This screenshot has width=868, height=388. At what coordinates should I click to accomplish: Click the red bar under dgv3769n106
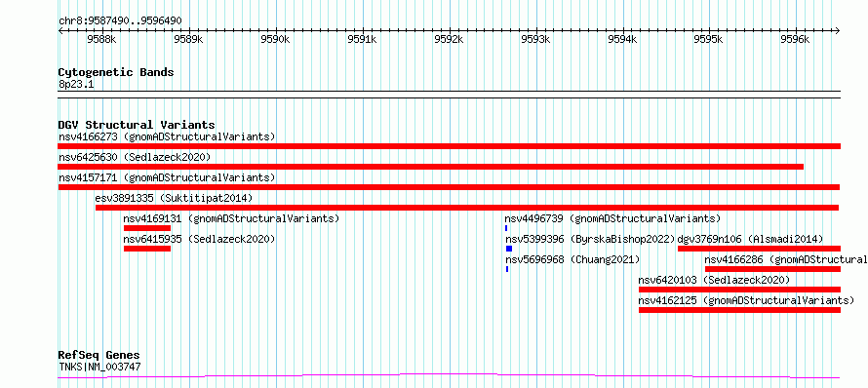coord(759,249)
